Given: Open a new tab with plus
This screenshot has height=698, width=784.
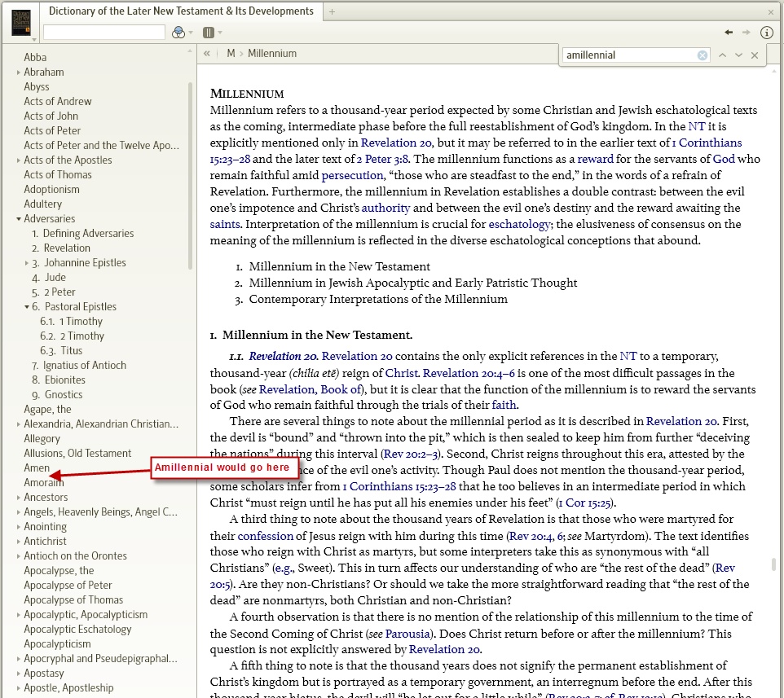Looking at the screenshot, I should pyautogui.click(x=332, y=11).
